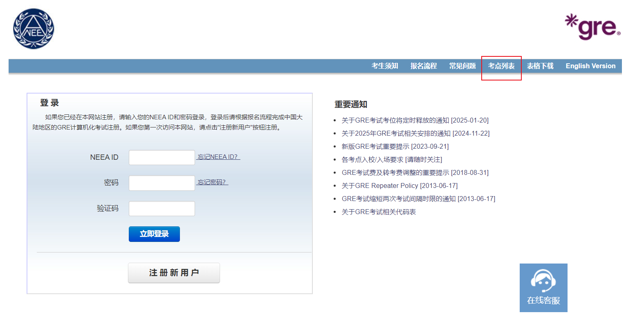Click the 忘记密码? link
This screenshot has height=315, width=644.
(x=212, y=182)
